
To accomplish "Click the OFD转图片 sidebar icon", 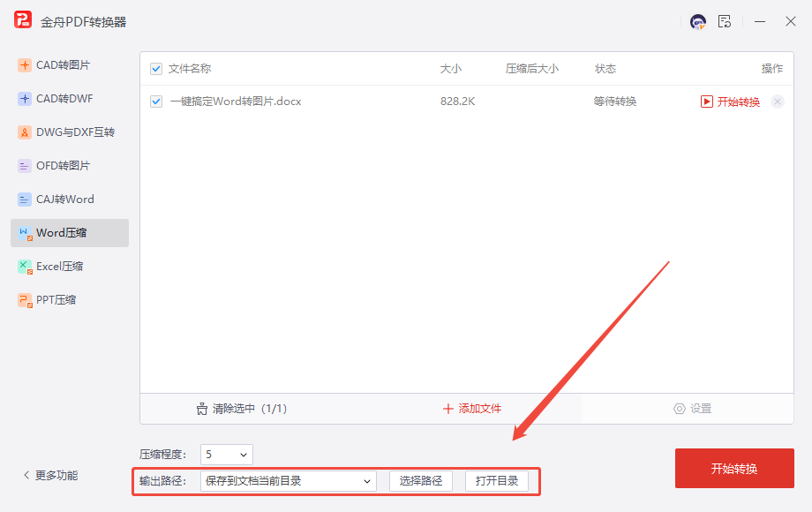I will pos(25,166).
